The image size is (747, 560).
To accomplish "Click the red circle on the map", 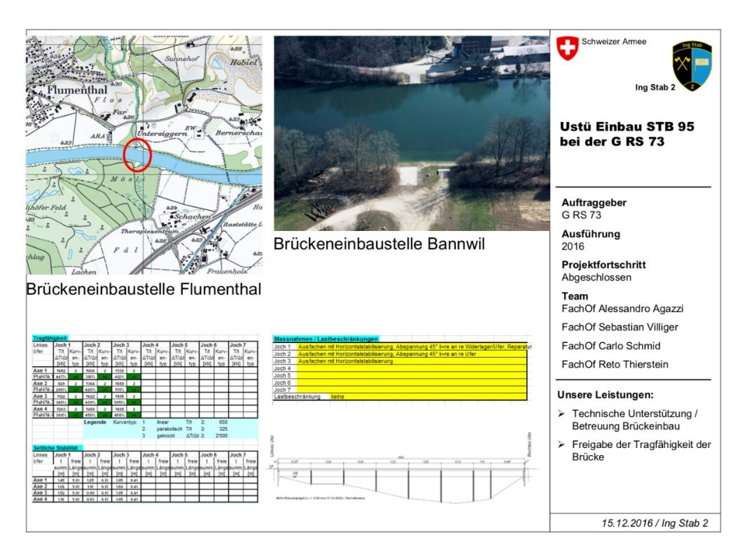I will pyautogui.click(x=137, y=155).
